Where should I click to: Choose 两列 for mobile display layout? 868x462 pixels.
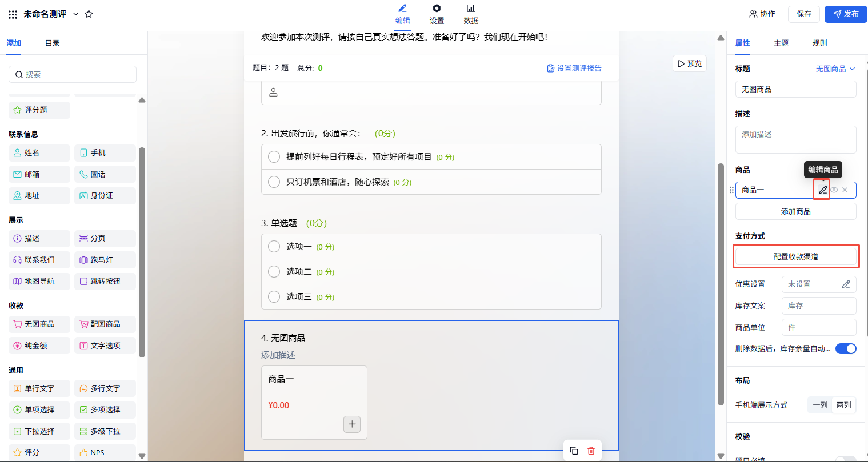pyautogui.click(x=843, y=405)
